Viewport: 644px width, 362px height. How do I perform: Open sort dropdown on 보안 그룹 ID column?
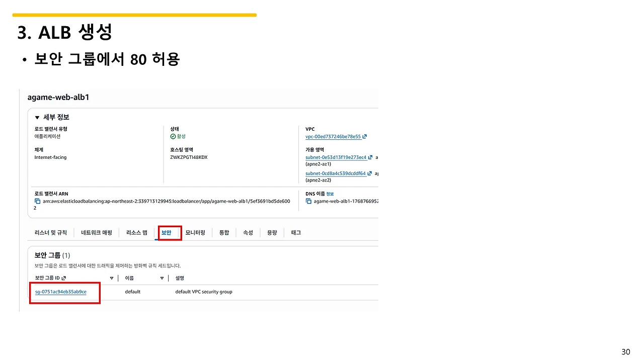click(x=111, y=278)
